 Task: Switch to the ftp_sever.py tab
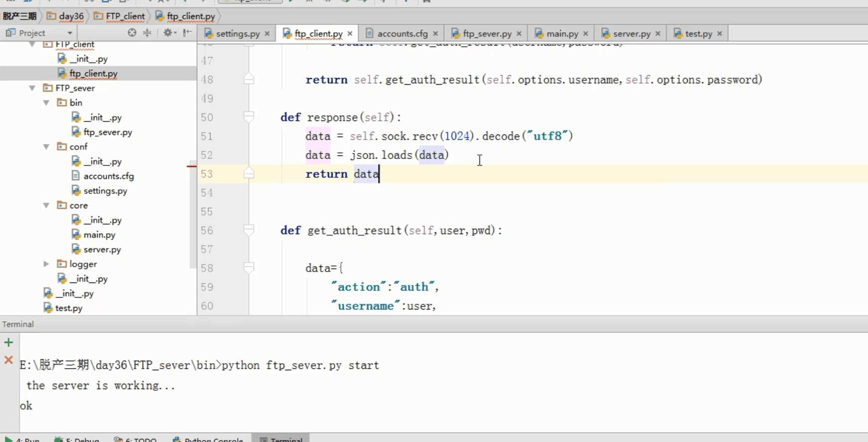coord(486,33)
